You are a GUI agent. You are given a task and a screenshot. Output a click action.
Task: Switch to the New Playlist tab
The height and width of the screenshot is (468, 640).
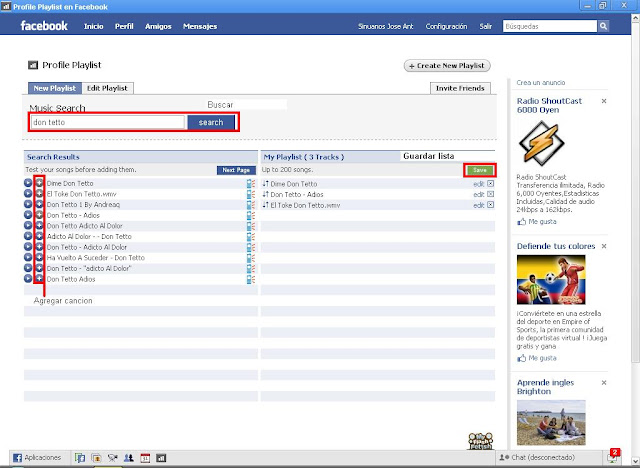coord(55,88)
